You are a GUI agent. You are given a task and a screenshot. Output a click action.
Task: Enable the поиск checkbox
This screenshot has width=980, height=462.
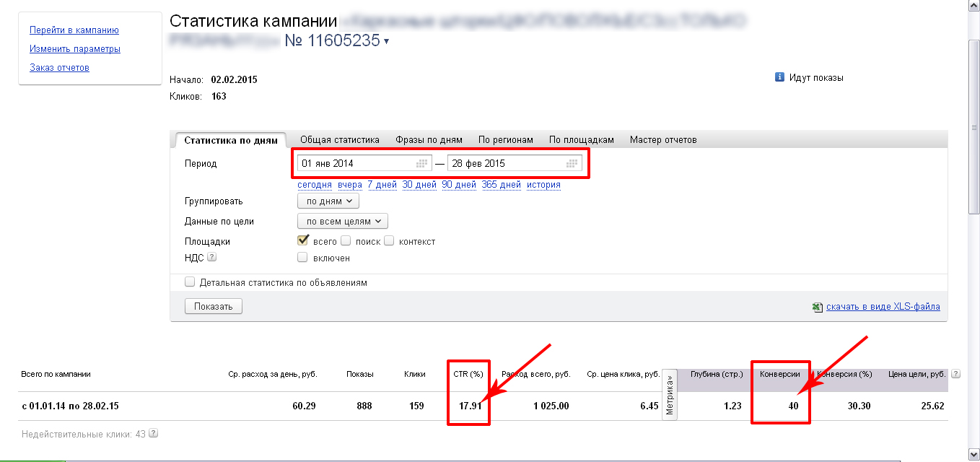click(x=346, y=241)
